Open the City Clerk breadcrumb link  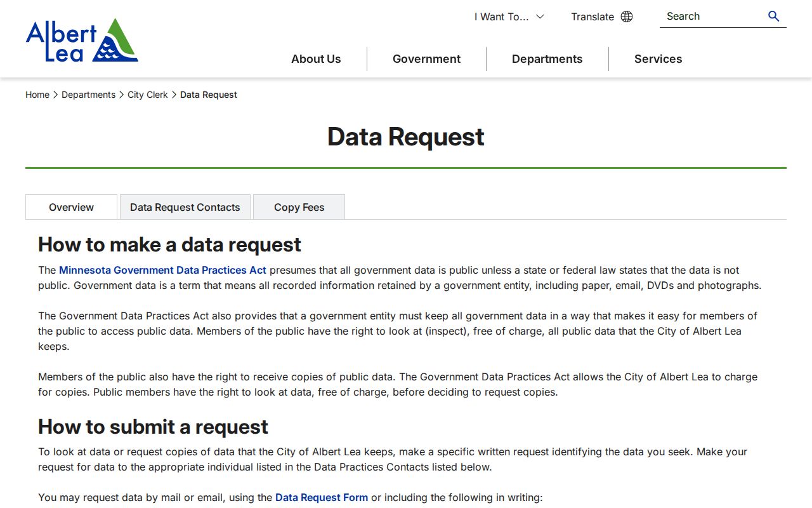(x=148, y=95)
